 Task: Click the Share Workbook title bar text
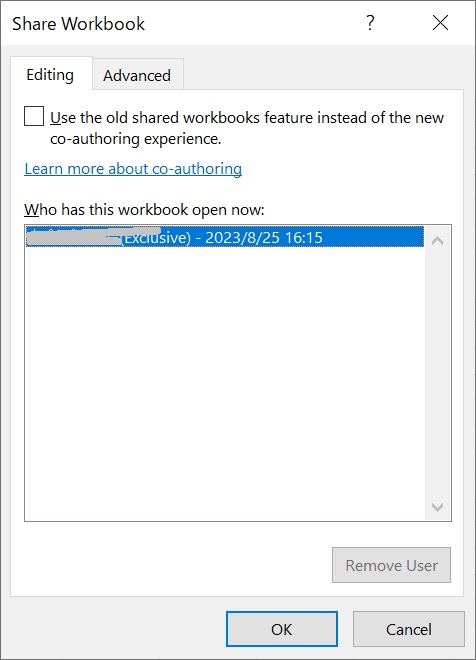click(x=78, y=24)
